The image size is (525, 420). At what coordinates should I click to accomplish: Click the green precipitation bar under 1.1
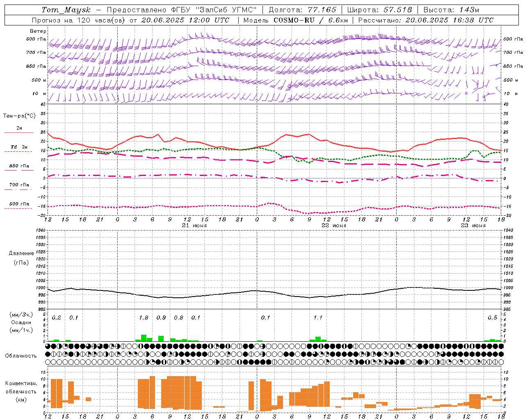(x=318, y=339)
